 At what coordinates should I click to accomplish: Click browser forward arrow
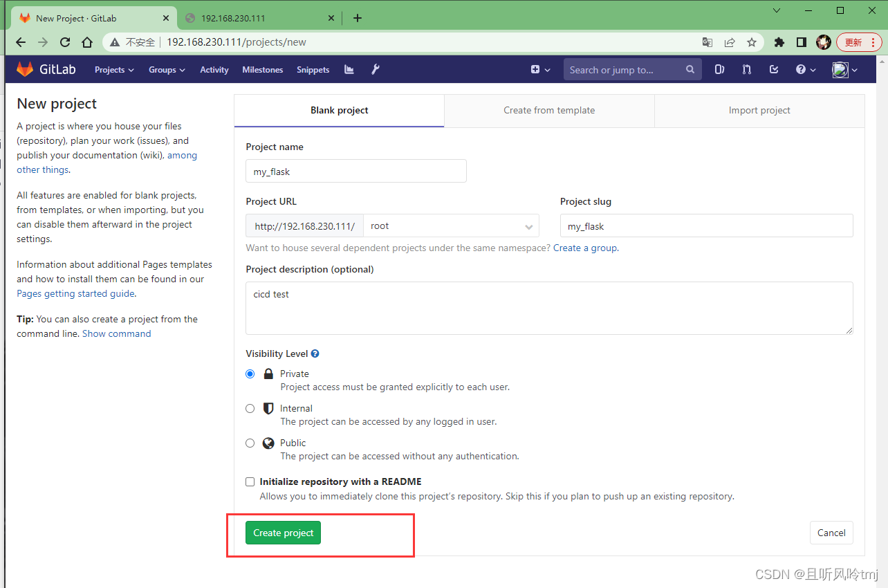coord(43,42)
